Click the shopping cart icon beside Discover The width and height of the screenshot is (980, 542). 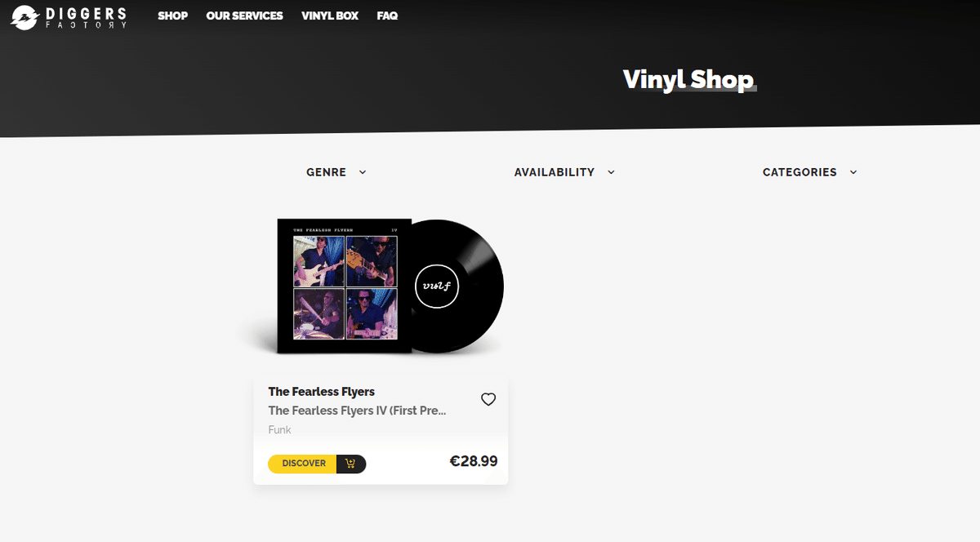[351, 464]
